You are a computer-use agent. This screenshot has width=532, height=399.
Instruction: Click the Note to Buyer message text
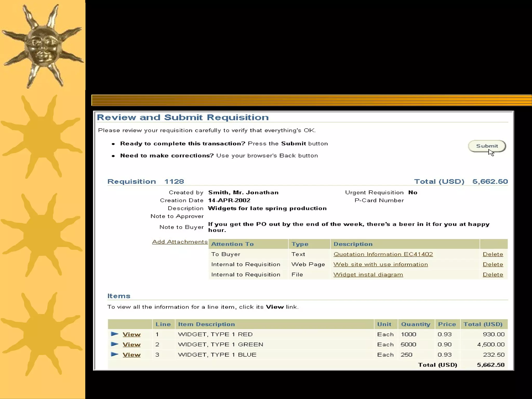(349, 227)
